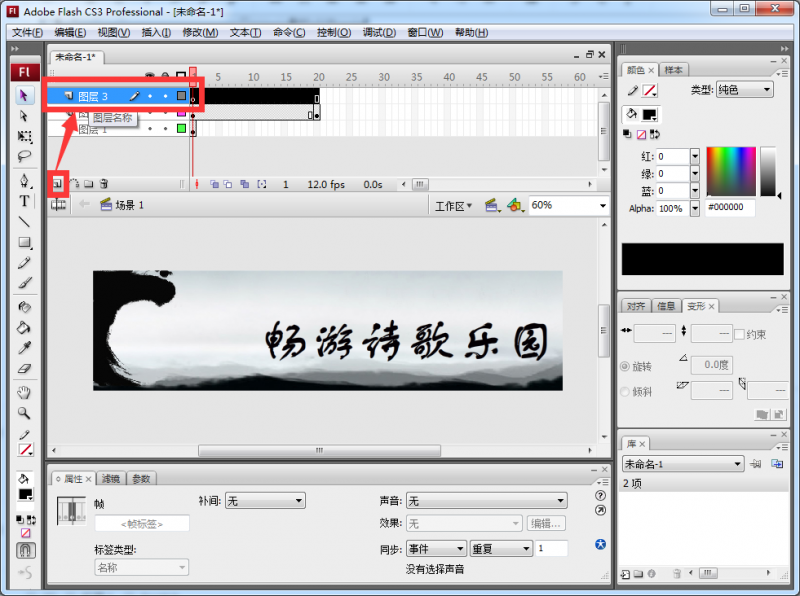This screenshot has width=800, height=596.
Task: Click the Edit Scene clapperboard icon
Action: pos(491,205)
